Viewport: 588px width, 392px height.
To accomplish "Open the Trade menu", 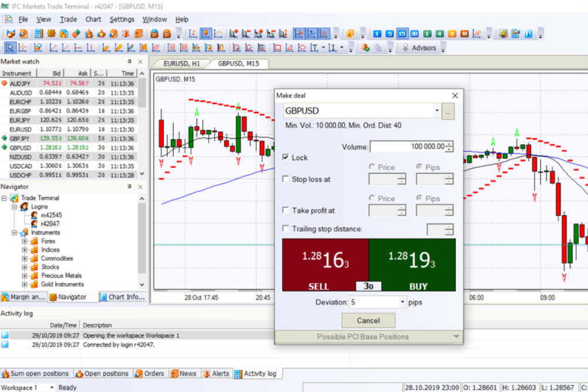I will pos(68,19).
